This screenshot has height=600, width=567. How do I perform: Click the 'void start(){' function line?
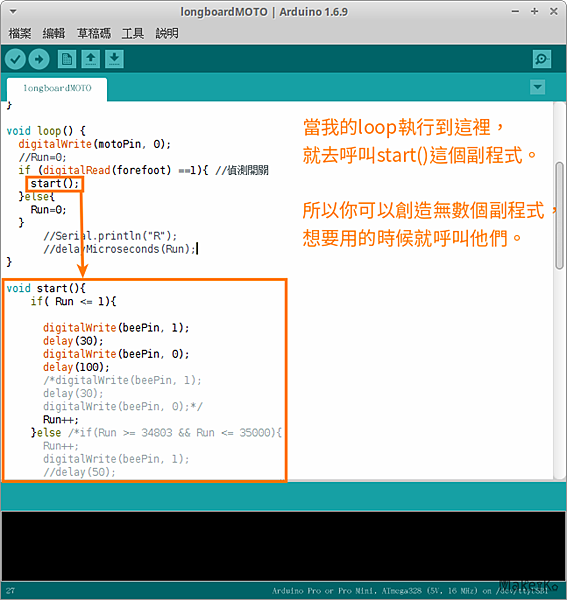point(46,288)
